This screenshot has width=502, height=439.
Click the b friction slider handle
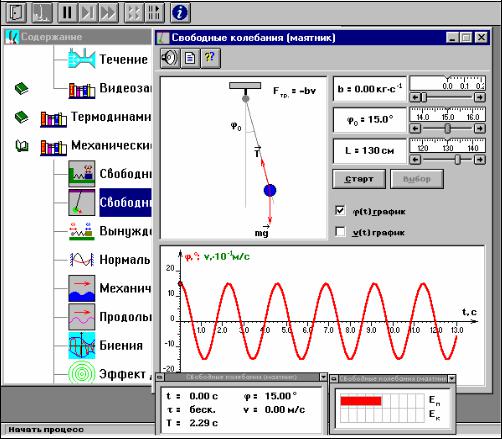coord(424,97)
